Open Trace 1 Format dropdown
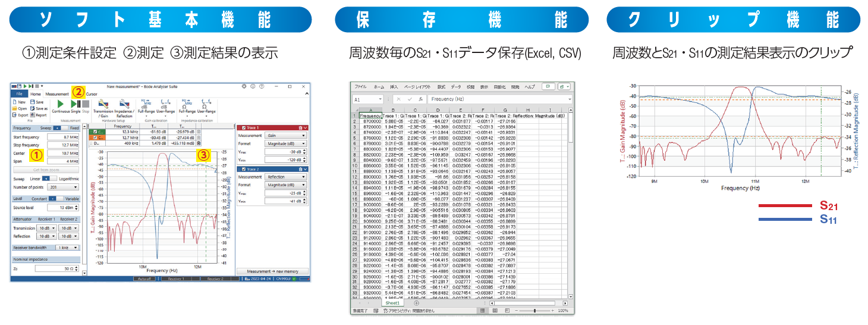The height and width of the screenshot is (325, 868). (x=286, y=143)
